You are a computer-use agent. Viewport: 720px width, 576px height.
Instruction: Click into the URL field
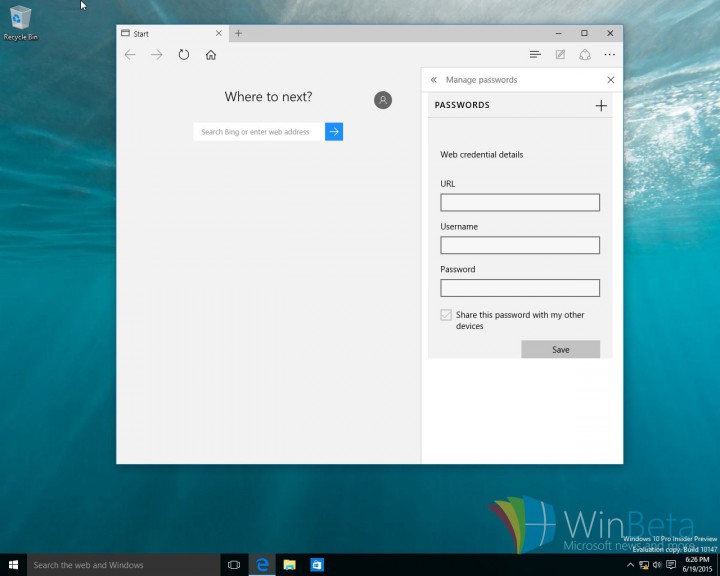pyautogui.click(x=520, y=203)
